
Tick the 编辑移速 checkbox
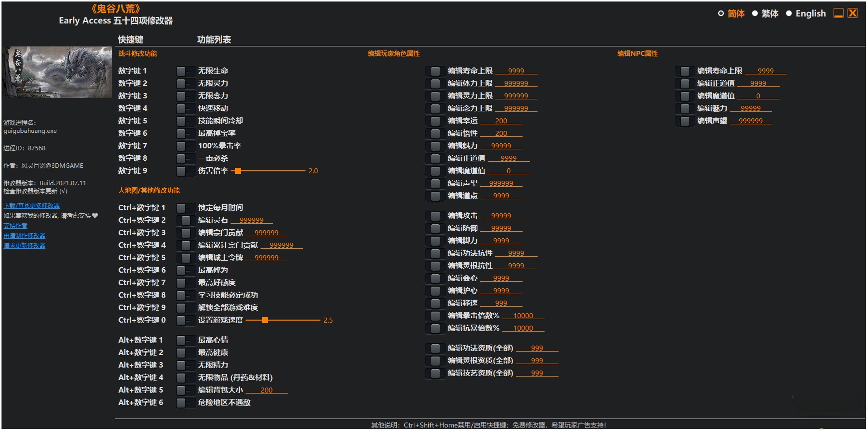click(435, 304)
